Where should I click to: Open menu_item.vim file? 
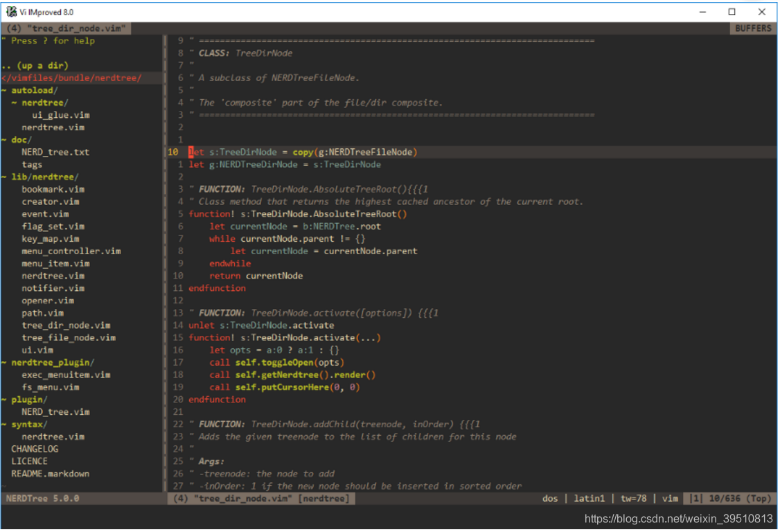click(55, 263)
